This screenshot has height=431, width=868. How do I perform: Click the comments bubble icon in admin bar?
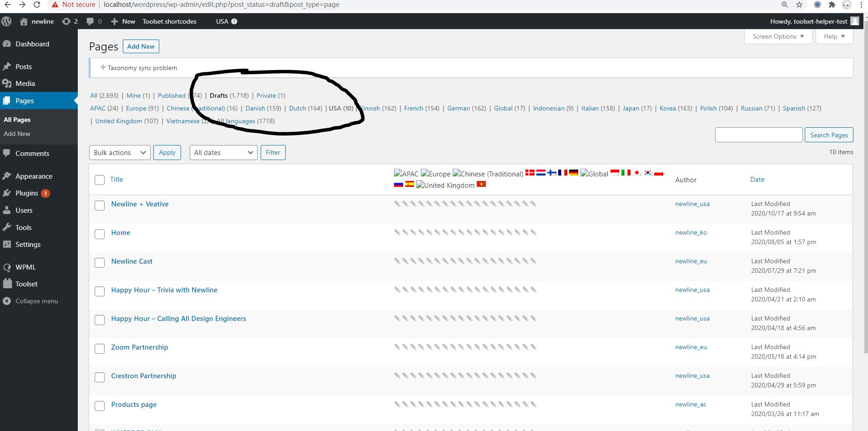pos(90,21)
